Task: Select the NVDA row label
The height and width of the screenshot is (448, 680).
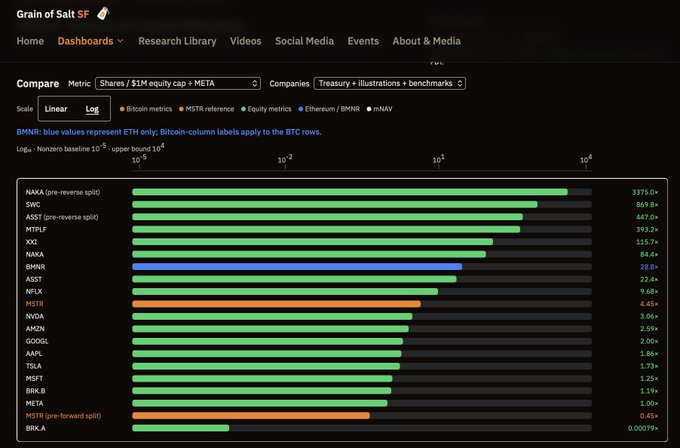Action: (35, 317)
